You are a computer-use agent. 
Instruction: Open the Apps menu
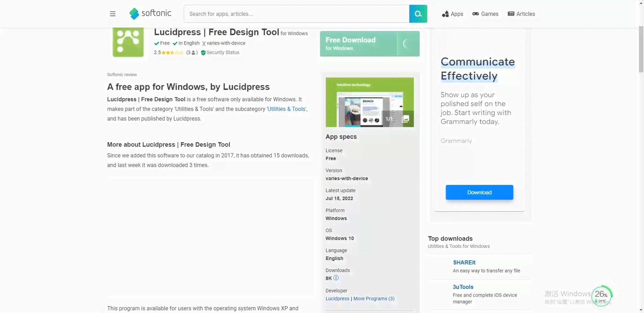tap(452, 14)
